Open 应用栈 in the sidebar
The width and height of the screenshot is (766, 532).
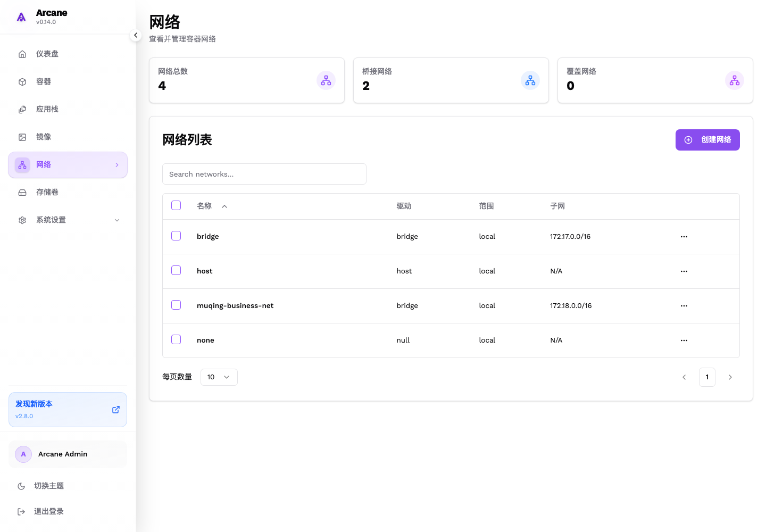68,110
